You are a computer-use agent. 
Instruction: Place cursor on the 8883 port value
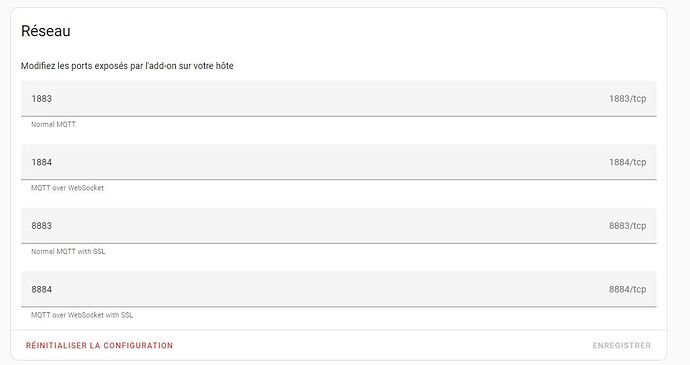click(41, 225)
